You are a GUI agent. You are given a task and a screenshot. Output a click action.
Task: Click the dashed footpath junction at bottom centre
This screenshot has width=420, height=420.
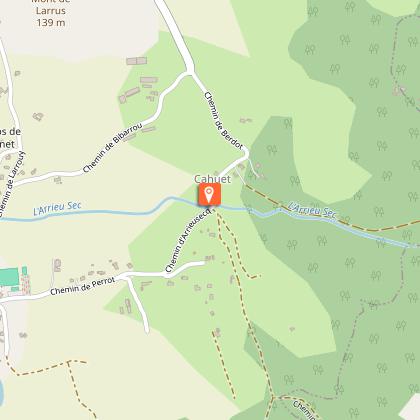coord(273,397)
